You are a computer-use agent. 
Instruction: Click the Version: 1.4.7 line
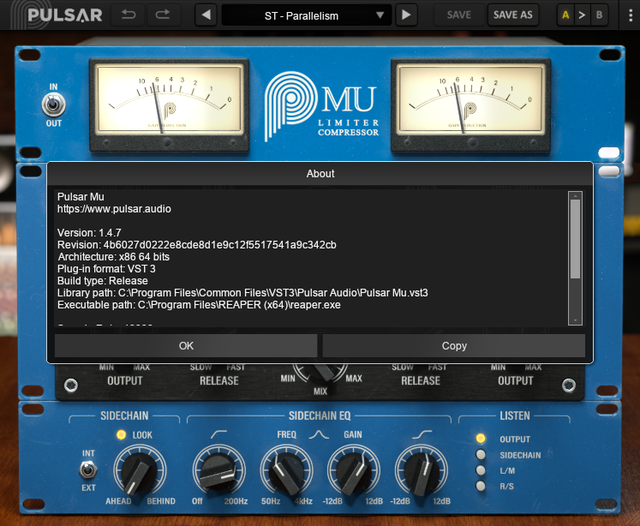point(89,233)
